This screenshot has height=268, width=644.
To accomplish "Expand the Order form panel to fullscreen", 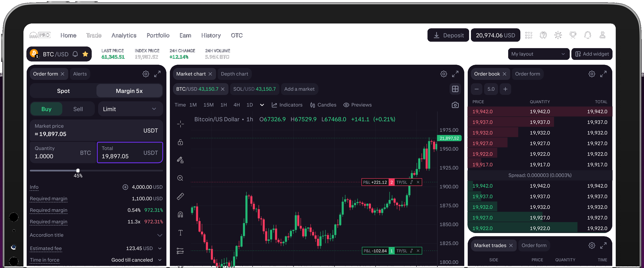I will click(157, 74).
